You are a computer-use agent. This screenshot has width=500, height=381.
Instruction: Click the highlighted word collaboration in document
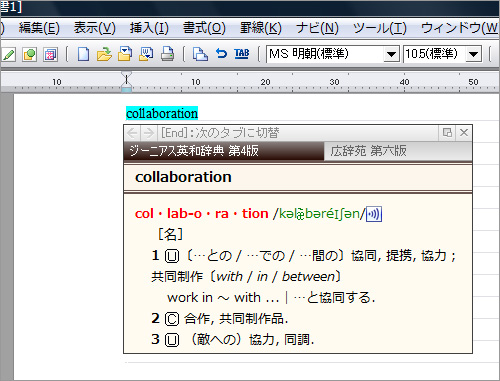click(162, 114)
